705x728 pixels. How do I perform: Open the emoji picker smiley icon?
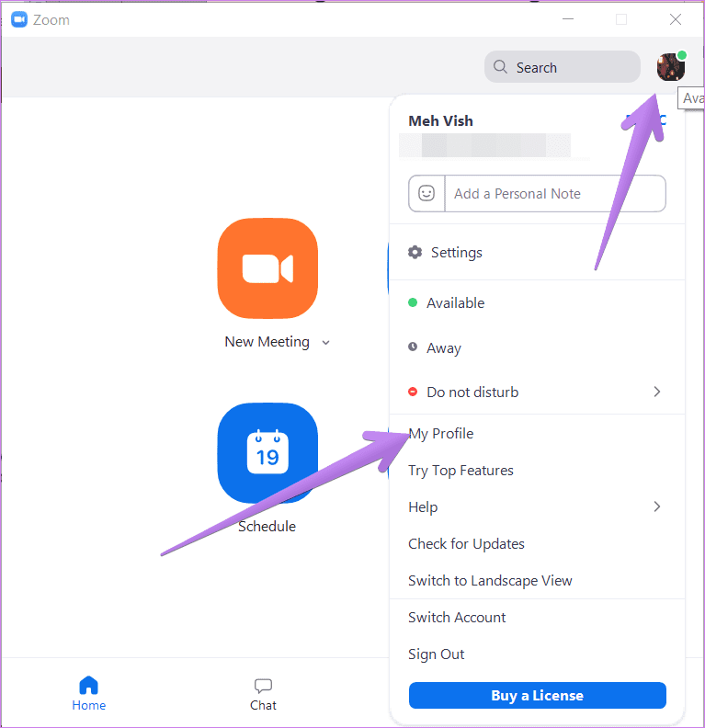(x=426, y=193)
